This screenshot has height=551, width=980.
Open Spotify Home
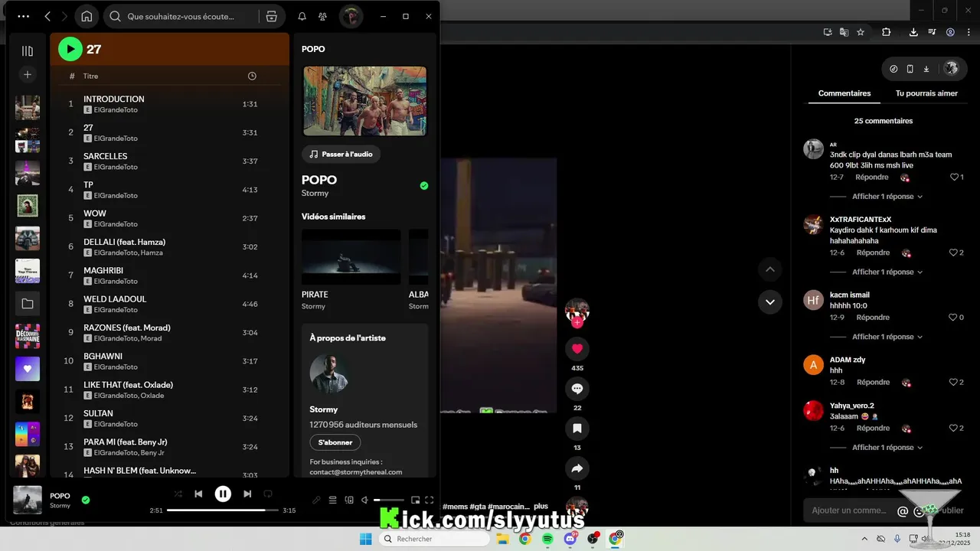pos(87,16)
